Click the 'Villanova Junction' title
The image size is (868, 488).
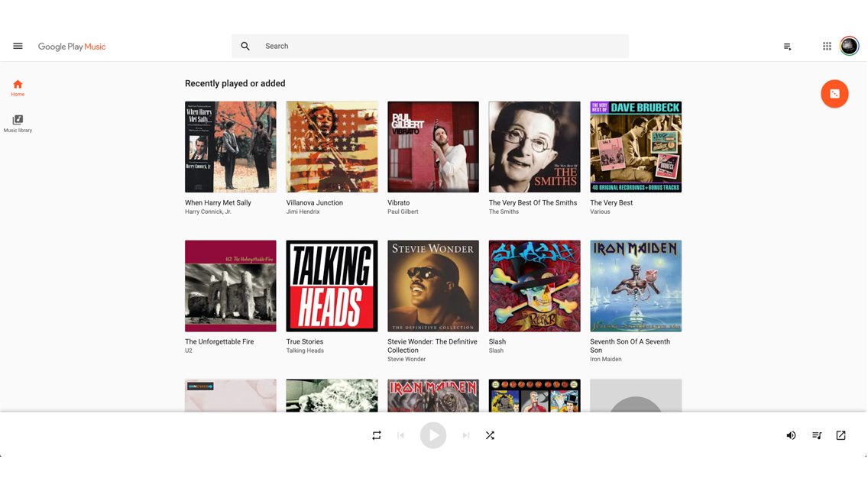(315, 203)
